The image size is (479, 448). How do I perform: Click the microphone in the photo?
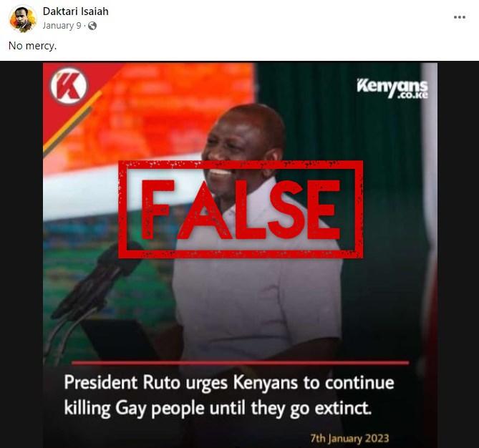[x=96, y=279]
